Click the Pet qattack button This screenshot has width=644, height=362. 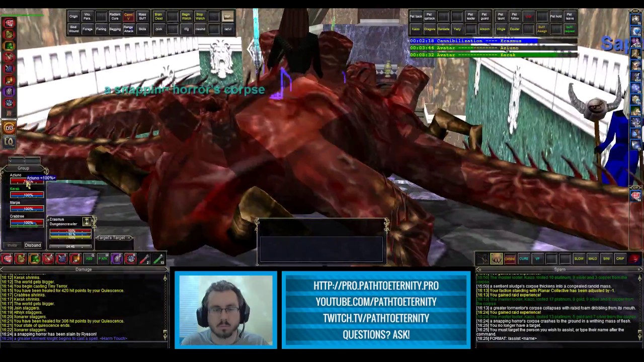click(x=430, y=17)
